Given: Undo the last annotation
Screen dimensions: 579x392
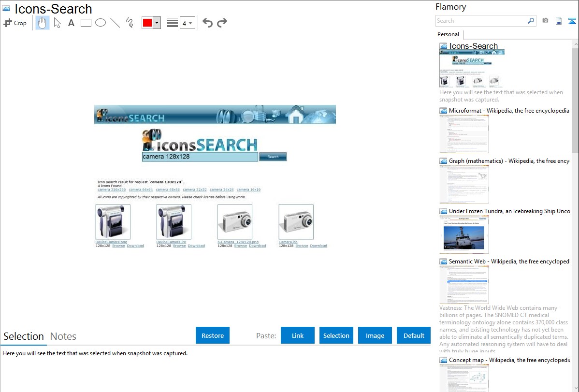Looking at the screenshot, I should 207,23.
